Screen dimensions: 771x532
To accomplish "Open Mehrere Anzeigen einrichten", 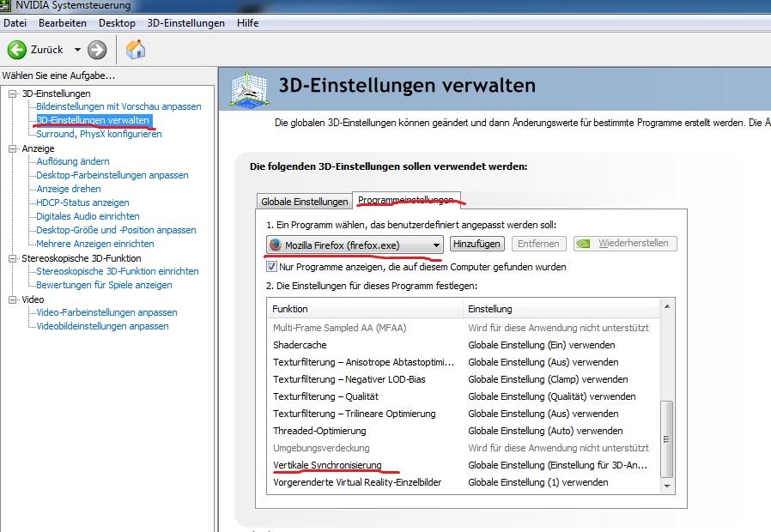I will click(95, 245).
